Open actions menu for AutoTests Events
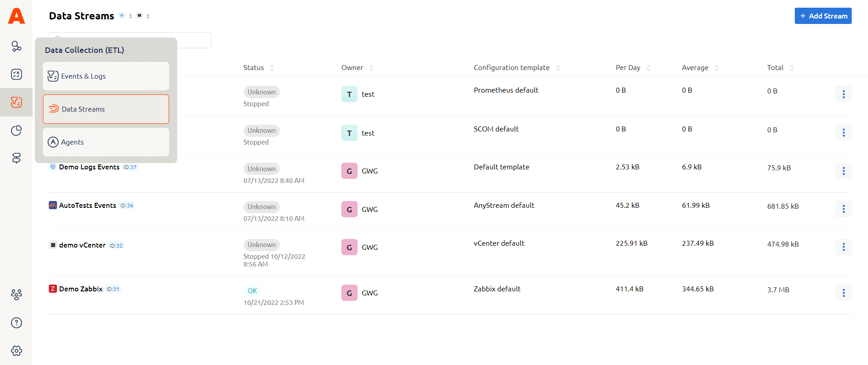Screen dimensions: 868x365 (x=844, y=209)
